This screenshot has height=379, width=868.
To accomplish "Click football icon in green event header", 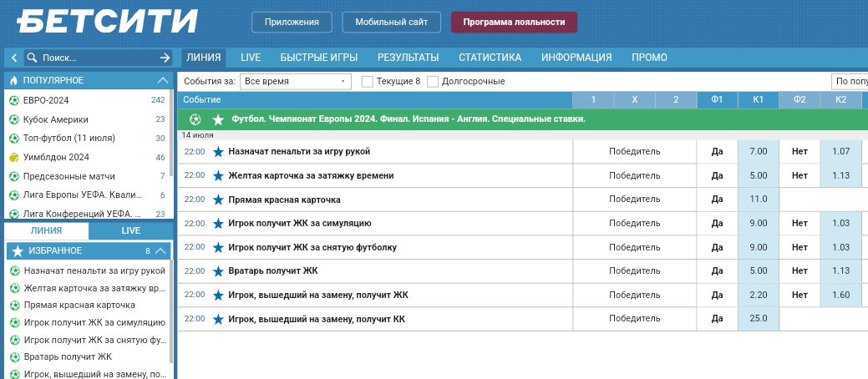I will (x=195, y=119).
